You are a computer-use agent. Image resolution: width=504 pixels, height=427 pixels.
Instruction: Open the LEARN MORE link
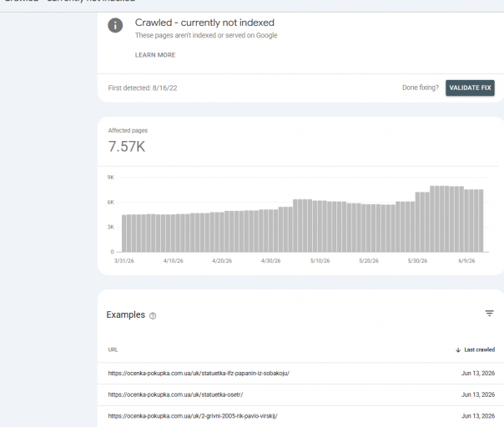click(x=155, y=55)
